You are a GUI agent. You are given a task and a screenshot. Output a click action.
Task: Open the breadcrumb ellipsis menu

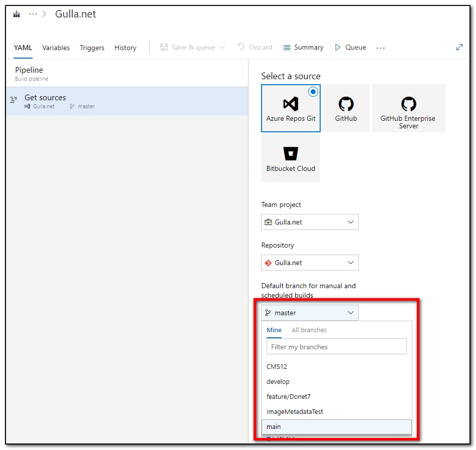coord(33,14)
